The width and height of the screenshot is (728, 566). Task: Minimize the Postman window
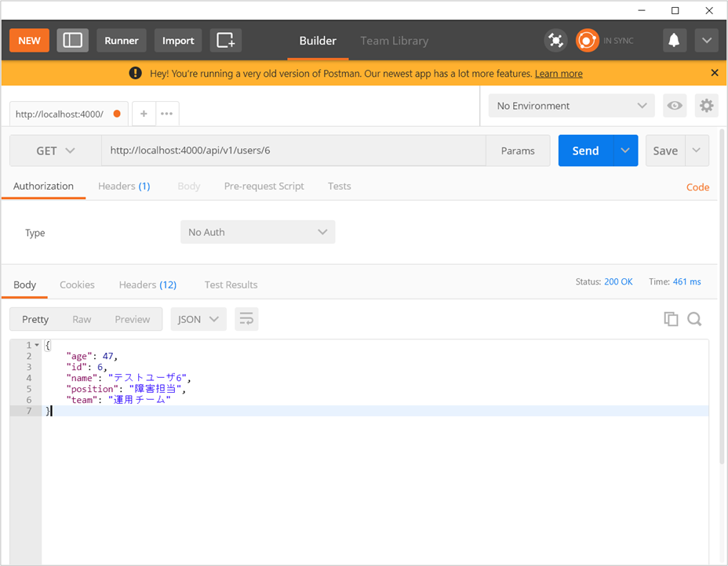[x=642, y=10]
